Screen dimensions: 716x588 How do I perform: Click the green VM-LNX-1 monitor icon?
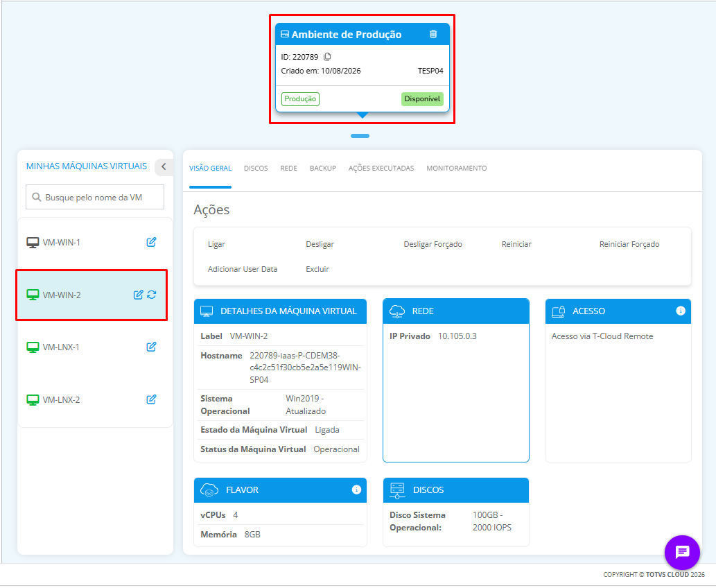[33, 347]
